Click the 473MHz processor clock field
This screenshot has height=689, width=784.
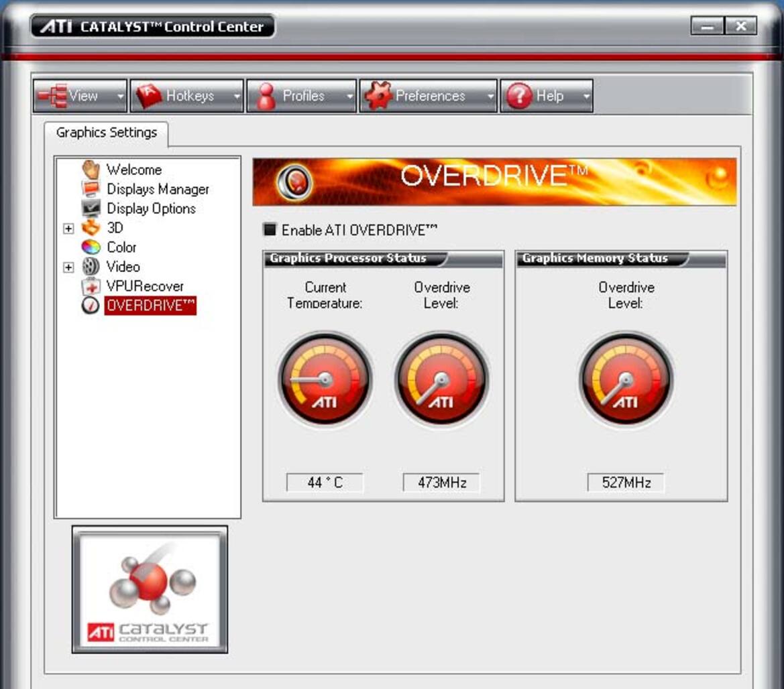click(x=441, y=482)
